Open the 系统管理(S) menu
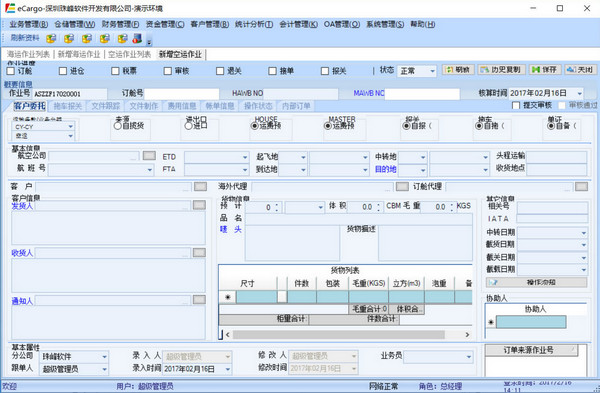Screen dimensions: 600x393 tap(385, 24)
